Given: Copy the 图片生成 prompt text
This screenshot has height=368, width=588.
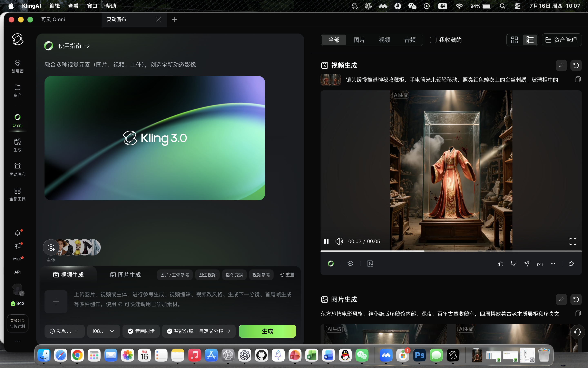Looking at the screenshot, I should pyautogui.click(x=578, y=313).
